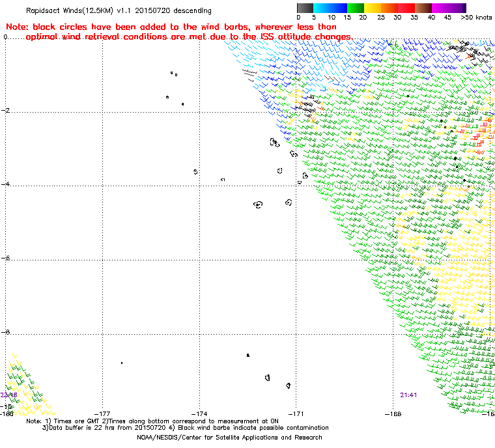Click the brown 35-40 knots legend segment
The width and height of the screenshot is (495, 448).
click(x=423, y=8)
